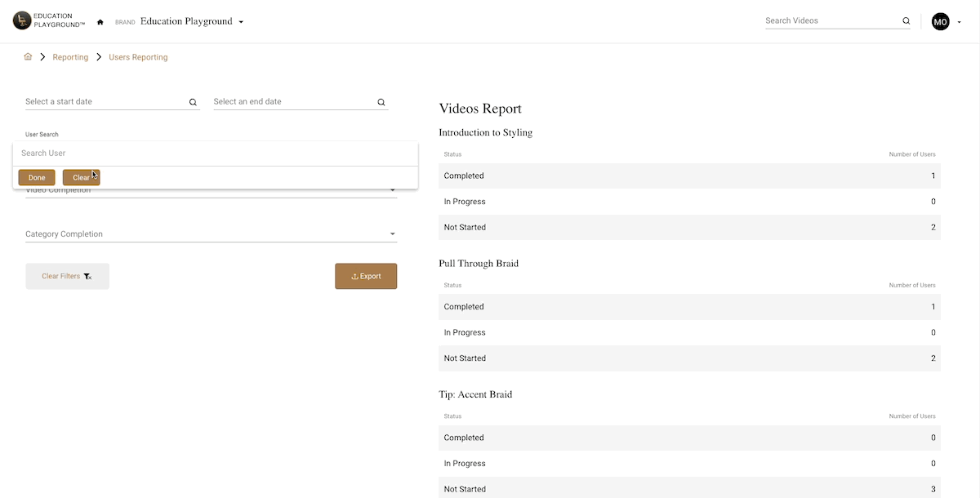Viewport: 980px width, 498px height.
Task: Click the Clear Filters button
Action: click(67, 276)
